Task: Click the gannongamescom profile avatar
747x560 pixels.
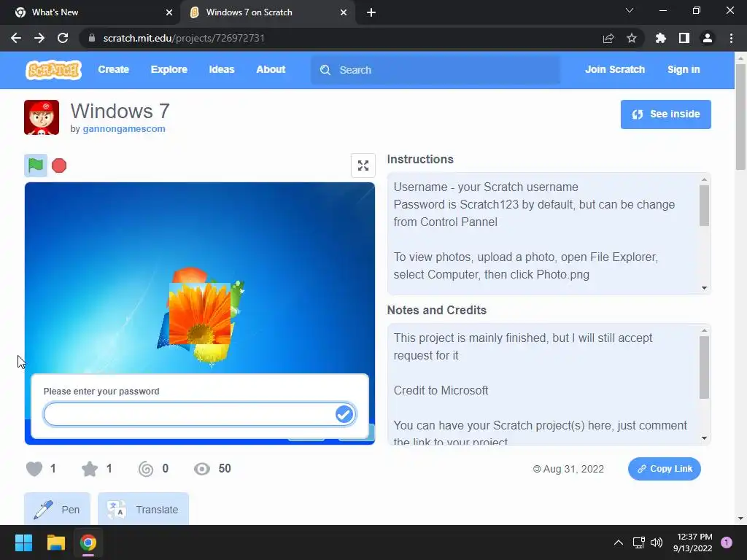Action: coord(42,117)
